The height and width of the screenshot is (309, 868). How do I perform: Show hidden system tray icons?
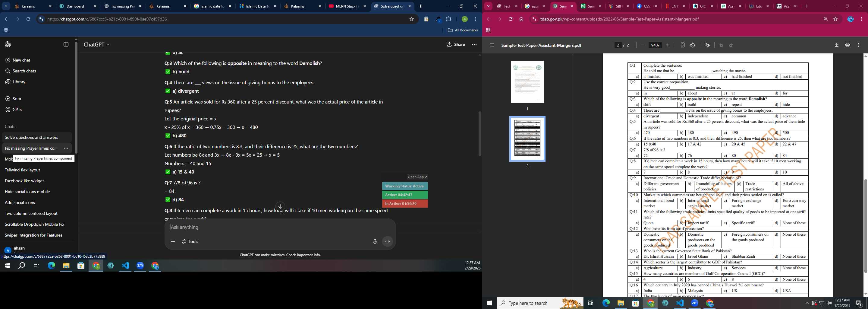[x=807, y=303]
